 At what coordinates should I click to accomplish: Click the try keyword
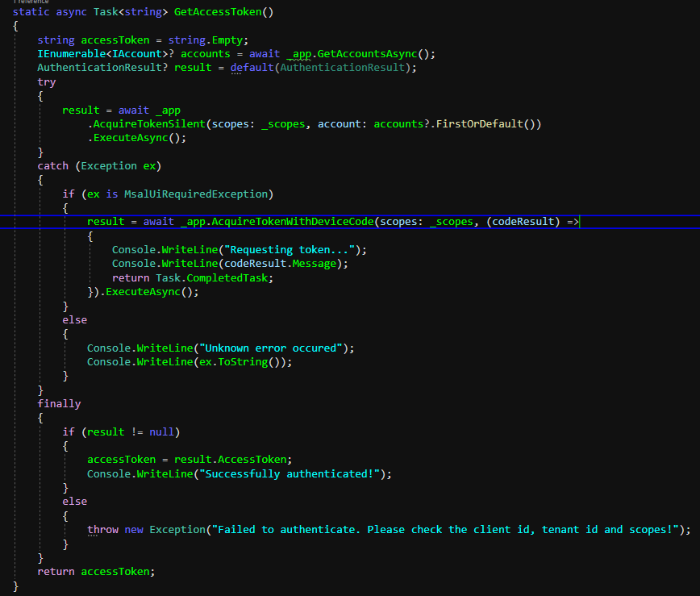tap(47, 82)
